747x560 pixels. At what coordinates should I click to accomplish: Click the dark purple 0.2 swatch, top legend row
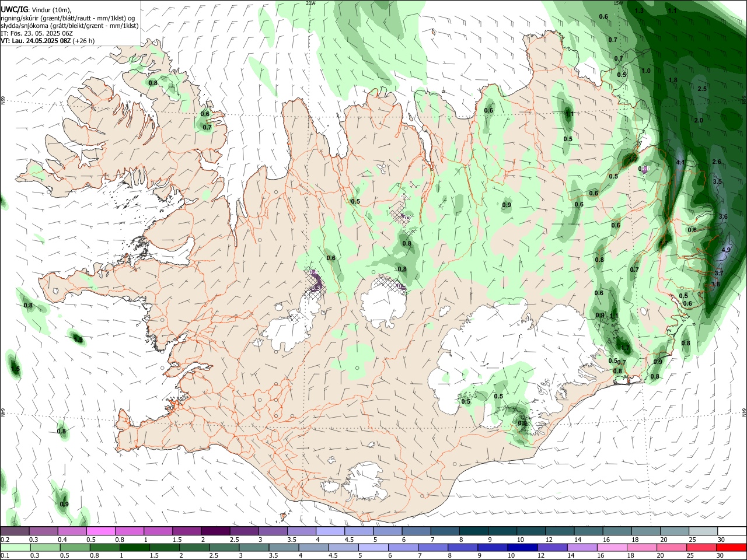tap(15, 531)
